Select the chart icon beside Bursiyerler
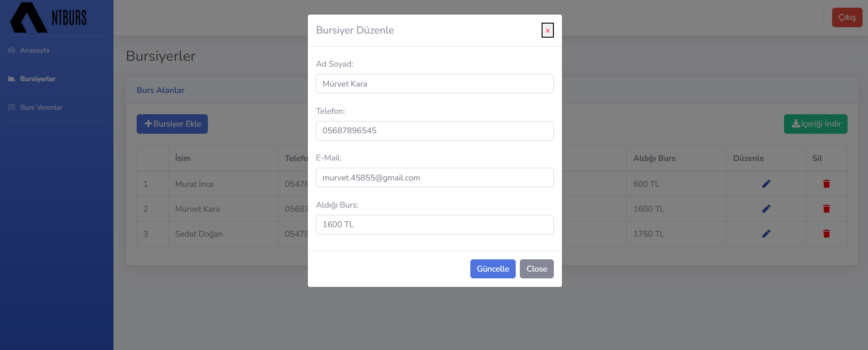Viewport: 868px width, 350px height. (11, 78)
